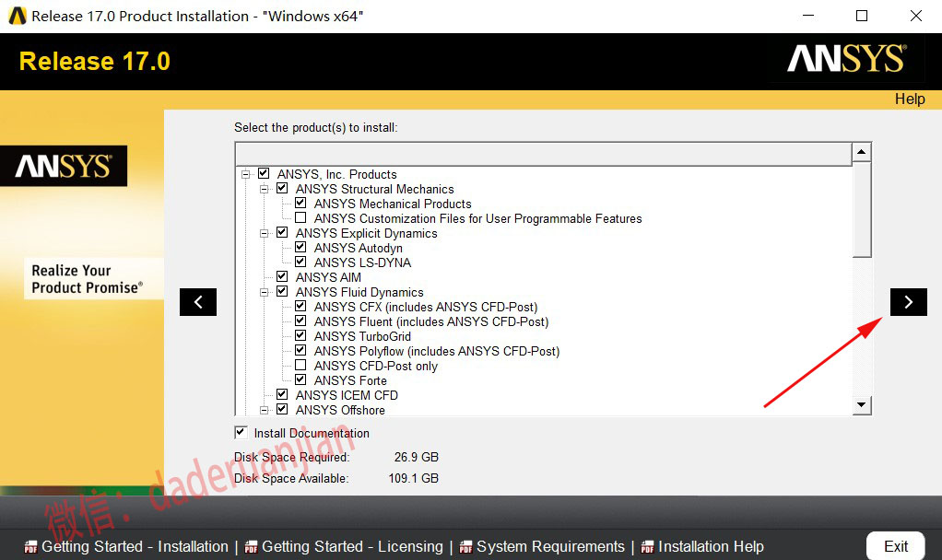Uncheck ANSYS LS-DYNA
The height and width of the screenshot is (560, 942).
pos(301,262)
